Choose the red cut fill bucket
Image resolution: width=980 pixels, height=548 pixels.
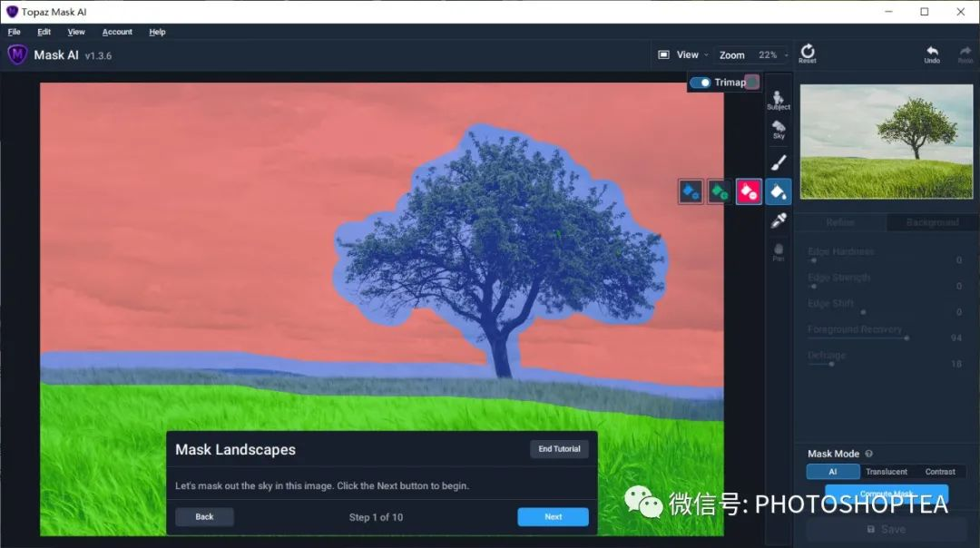748,191
